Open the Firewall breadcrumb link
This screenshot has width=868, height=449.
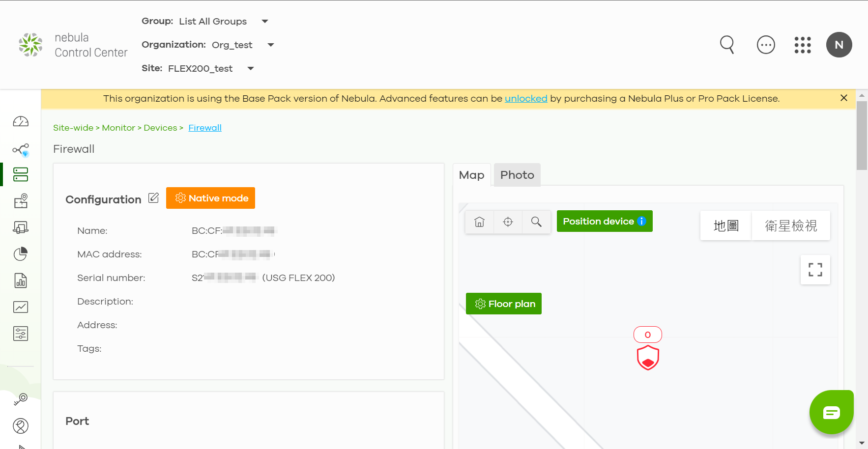pyautogui.click(x=205, y=128)
